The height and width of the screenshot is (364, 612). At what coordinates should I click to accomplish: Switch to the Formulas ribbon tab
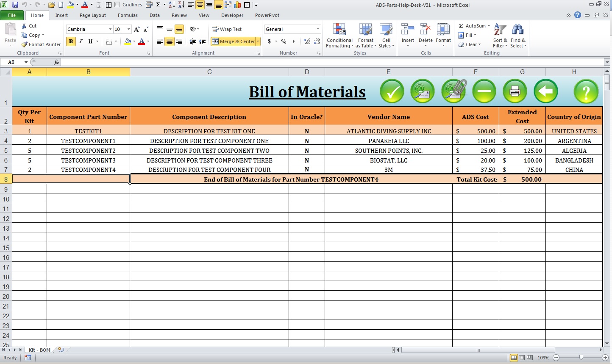pos(128,15)
